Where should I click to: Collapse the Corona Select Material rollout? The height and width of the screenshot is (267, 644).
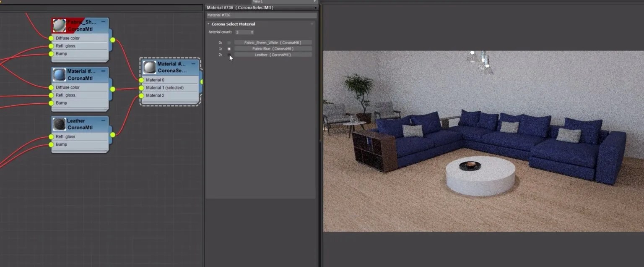coord(208,24)
